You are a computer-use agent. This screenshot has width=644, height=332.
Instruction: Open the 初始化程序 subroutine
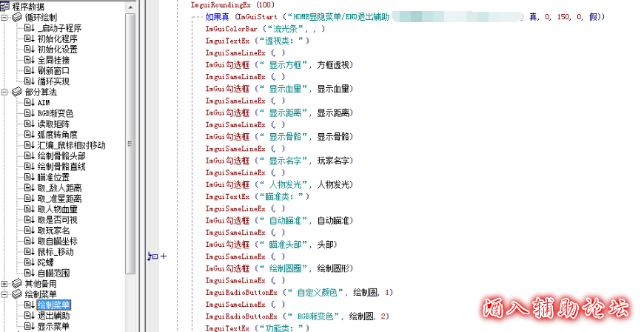[58, 39]
